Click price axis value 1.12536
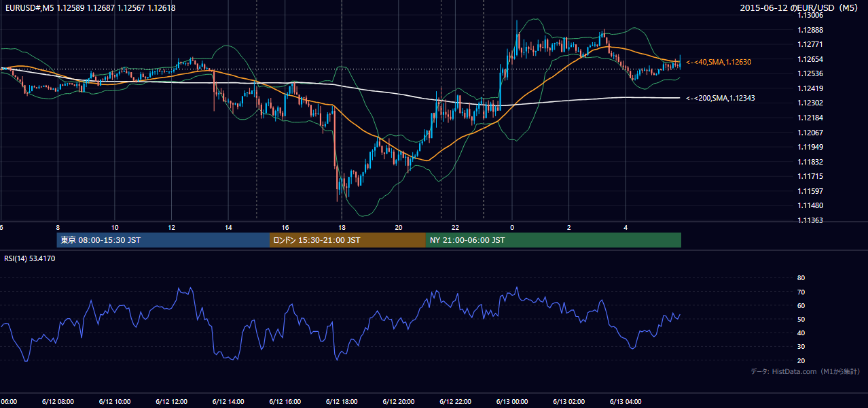 tap(810, 73)
